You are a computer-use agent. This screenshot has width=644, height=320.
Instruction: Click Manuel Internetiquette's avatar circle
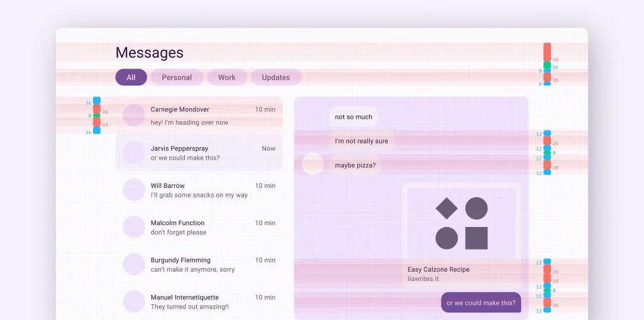tap(134, 302)
